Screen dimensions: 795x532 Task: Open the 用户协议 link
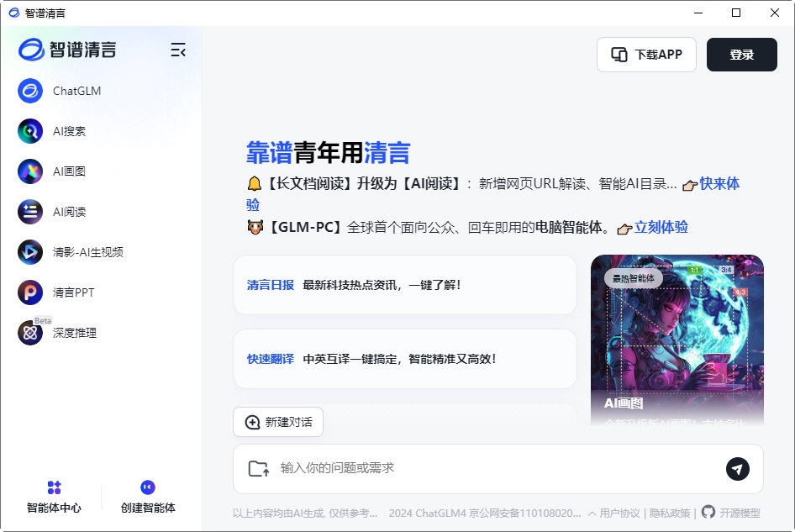[619, 514]
